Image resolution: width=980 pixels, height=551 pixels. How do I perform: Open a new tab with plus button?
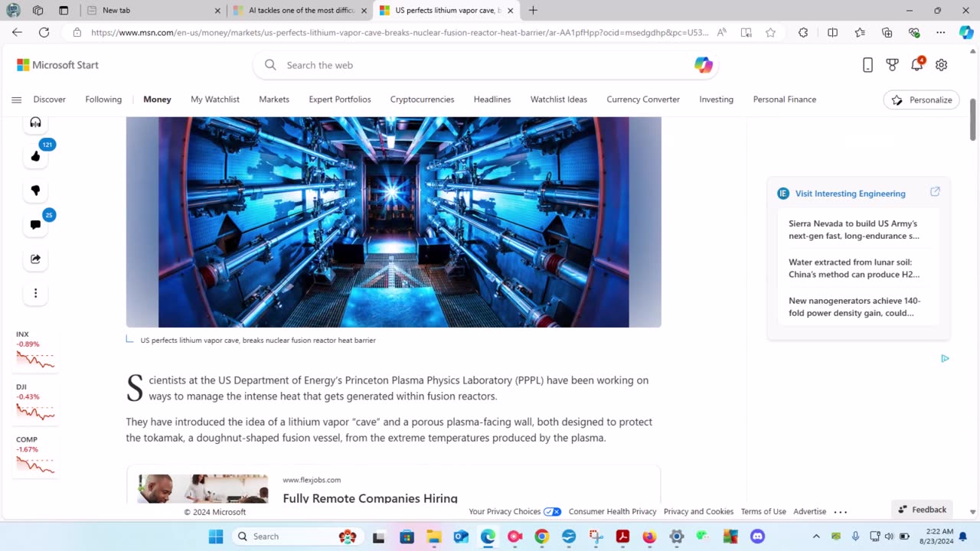point(533,11)
